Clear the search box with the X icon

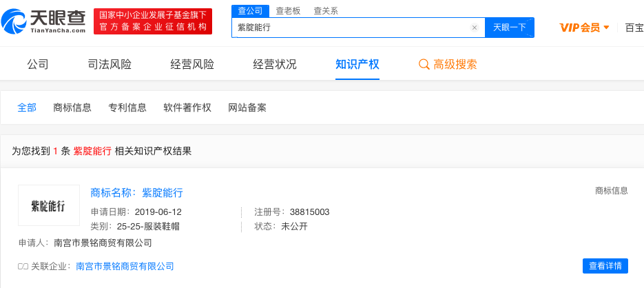point(475,28)
